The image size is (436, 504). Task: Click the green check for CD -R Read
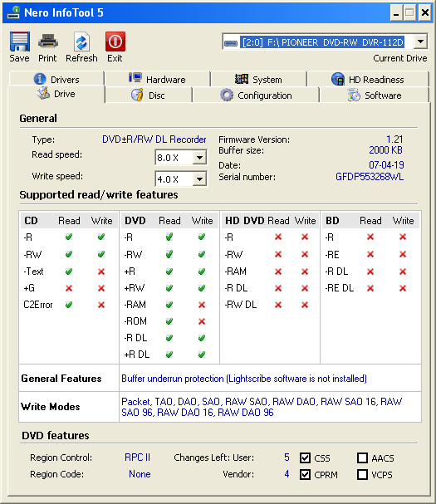coord(69,237)
